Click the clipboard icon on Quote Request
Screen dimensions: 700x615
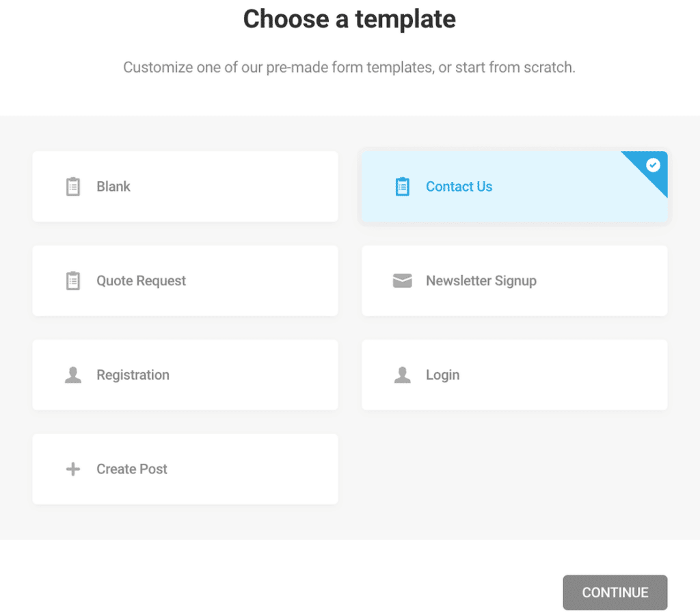point(72,280)
